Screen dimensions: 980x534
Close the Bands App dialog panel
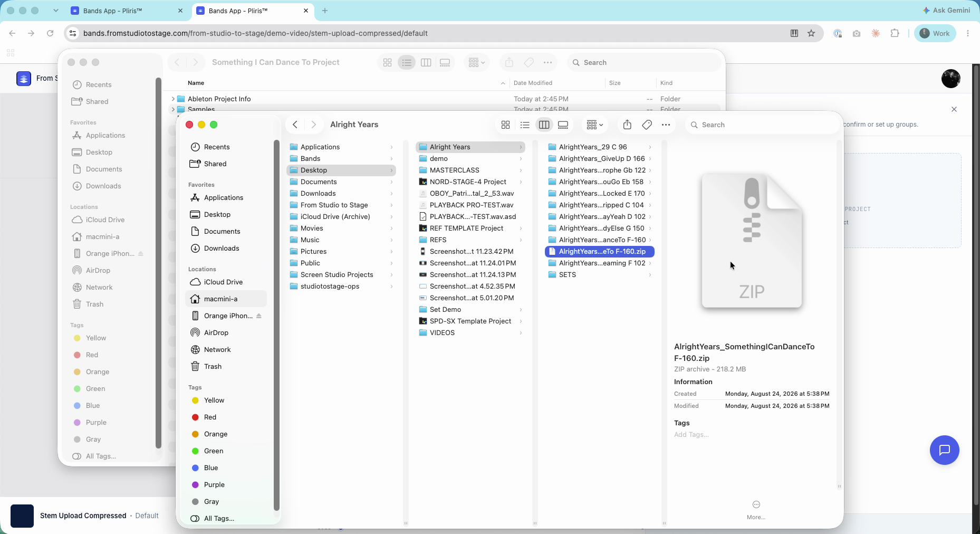click(954, 109)
